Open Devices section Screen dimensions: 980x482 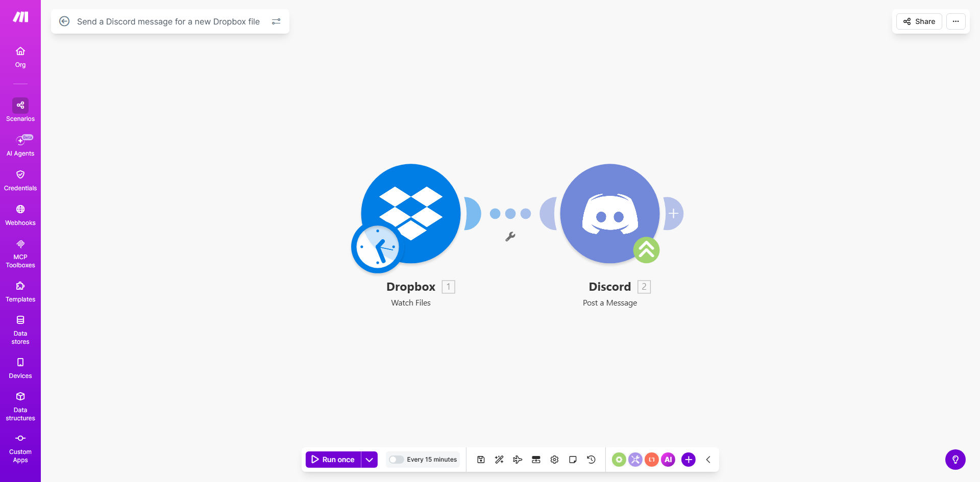(20, 368)
